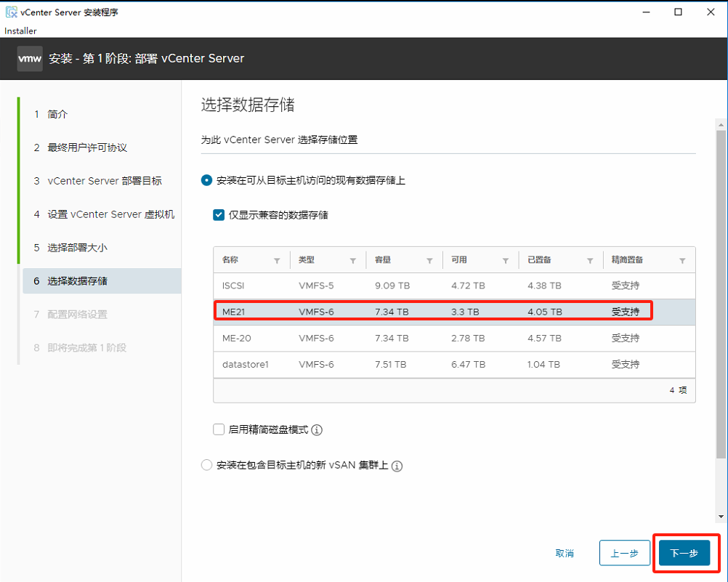Select the datastore1 row
Screen dimensions: 728x582
pyautogui.click(x=454, y=365)
